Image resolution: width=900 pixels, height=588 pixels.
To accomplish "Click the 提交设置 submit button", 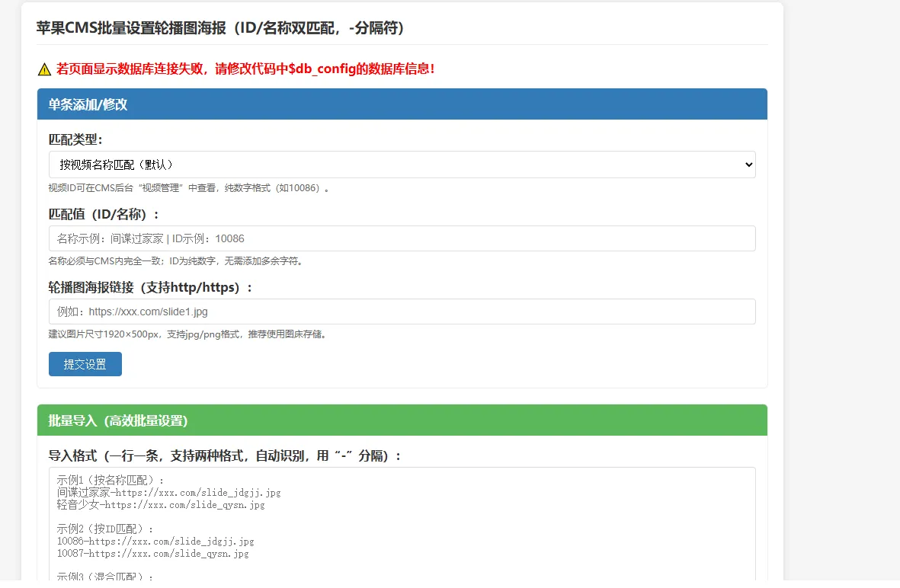I will point(85,363).
